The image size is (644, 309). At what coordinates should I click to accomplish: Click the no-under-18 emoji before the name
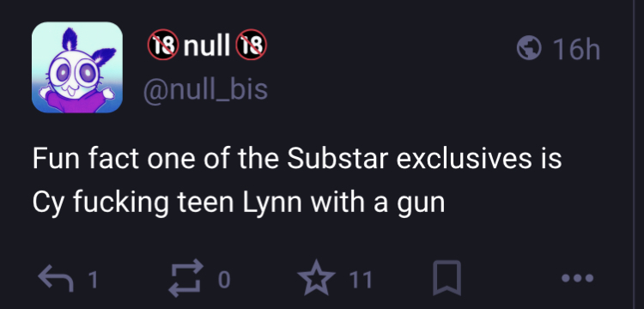[163, 45]
